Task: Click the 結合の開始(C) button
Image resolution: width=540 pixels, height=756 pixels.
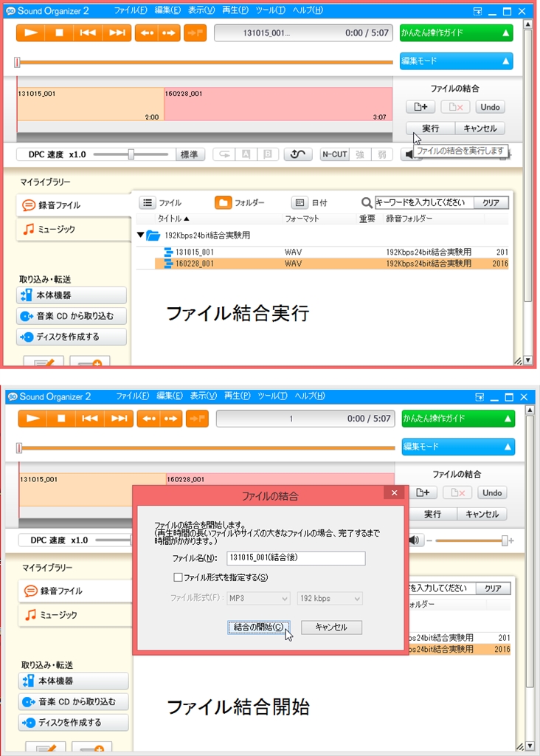Action: 259,628
